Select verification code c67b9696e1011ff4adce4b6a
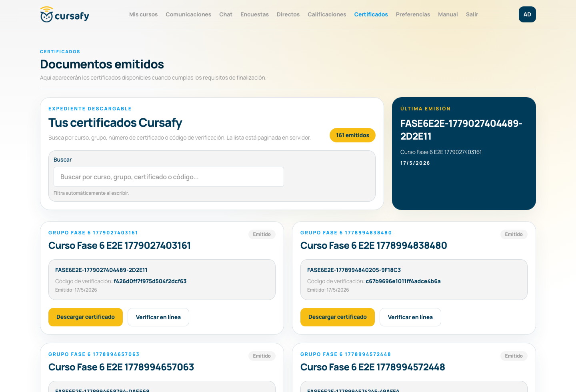576x392 pixels. click(x=403, y=281)
